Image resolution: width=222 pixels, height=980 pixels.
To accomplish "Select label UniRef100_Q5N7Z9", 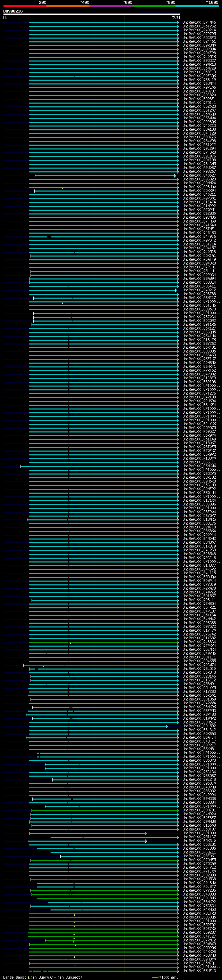I will click(199, 68).
